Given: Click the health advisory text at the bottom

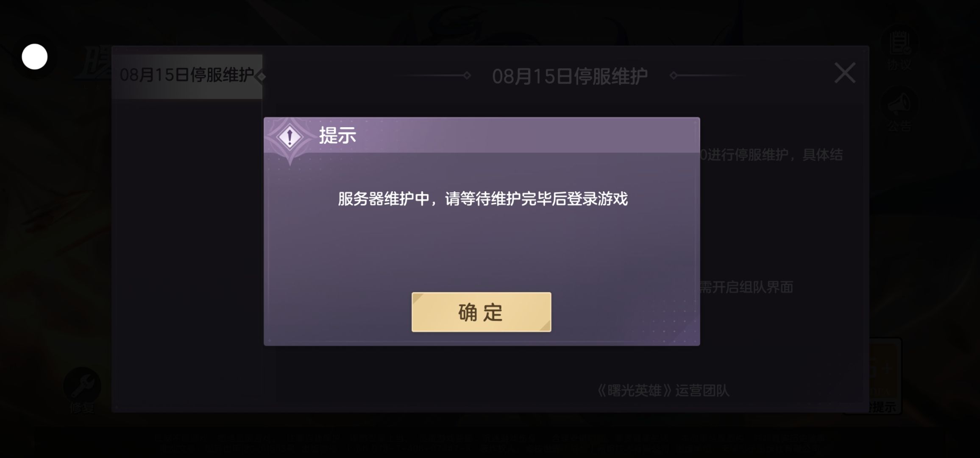Looking at the screenshot, I should (x=490, y=443).
